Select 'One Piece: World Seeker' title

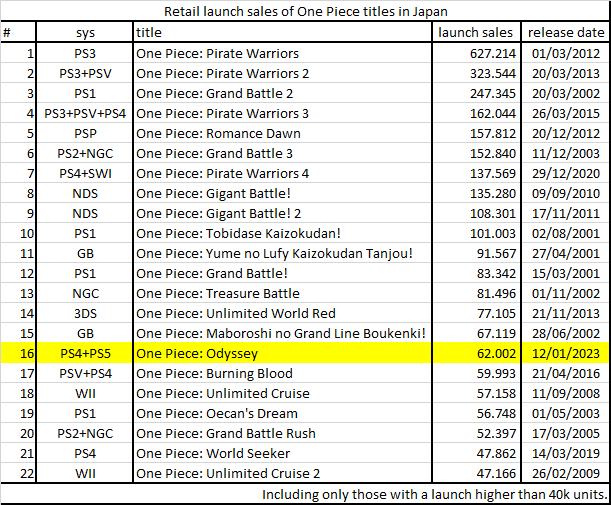(x=213, y=454)
